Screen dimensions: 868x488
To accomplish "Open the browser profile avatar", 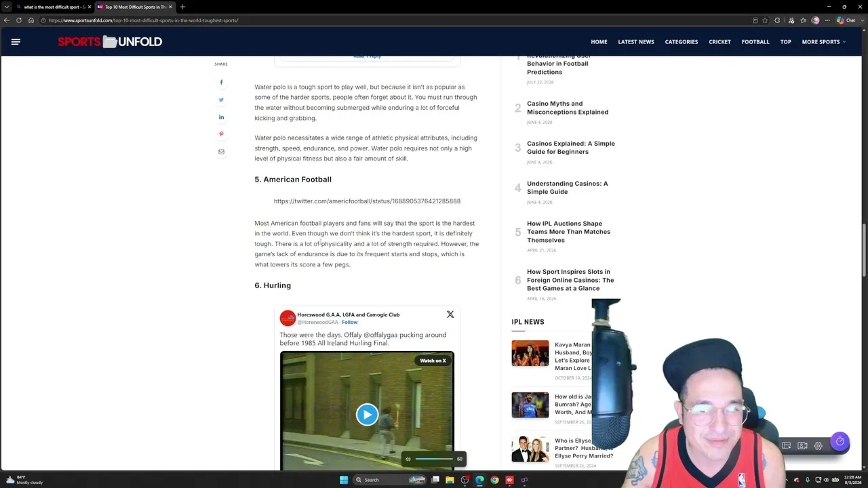I will point(815,20).
